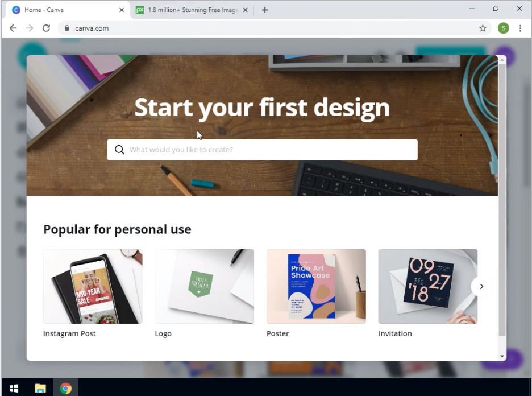Open the green S profile avatar
The image size is (532, 396).
(503, 28)
